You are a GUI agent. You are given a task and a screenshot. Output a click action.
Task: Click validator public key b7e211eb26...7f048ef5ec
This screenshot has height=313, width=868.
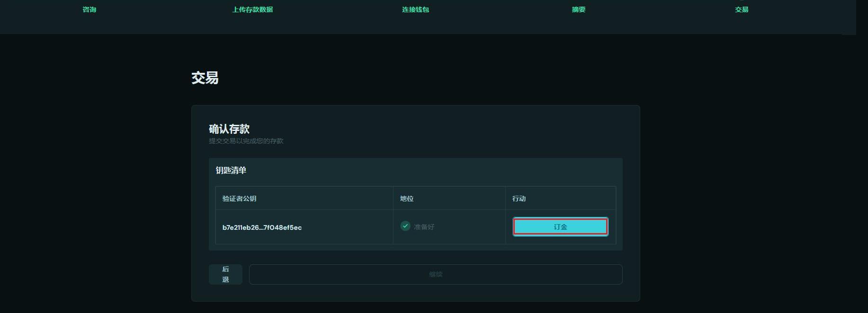[x=262, y=227]
